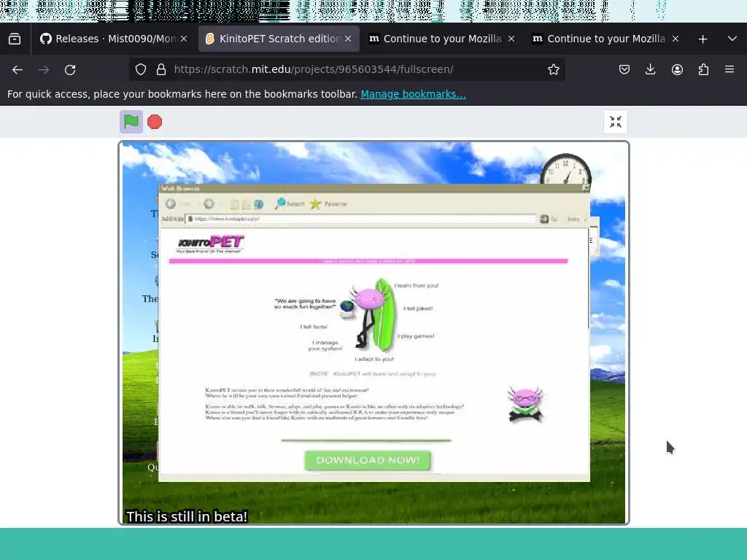Click 'This is still in beta!' caption
The image size is (747, 560).
[187, 516]
